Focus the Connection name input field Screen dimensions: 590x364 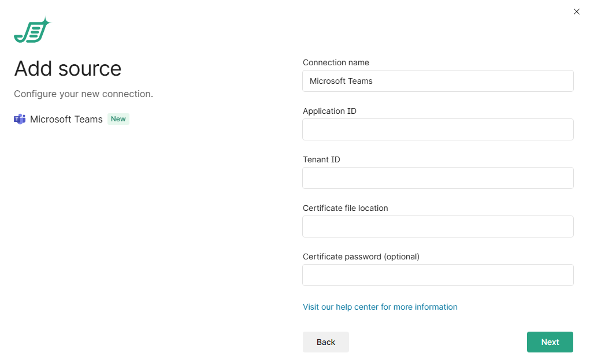[437, 81]
